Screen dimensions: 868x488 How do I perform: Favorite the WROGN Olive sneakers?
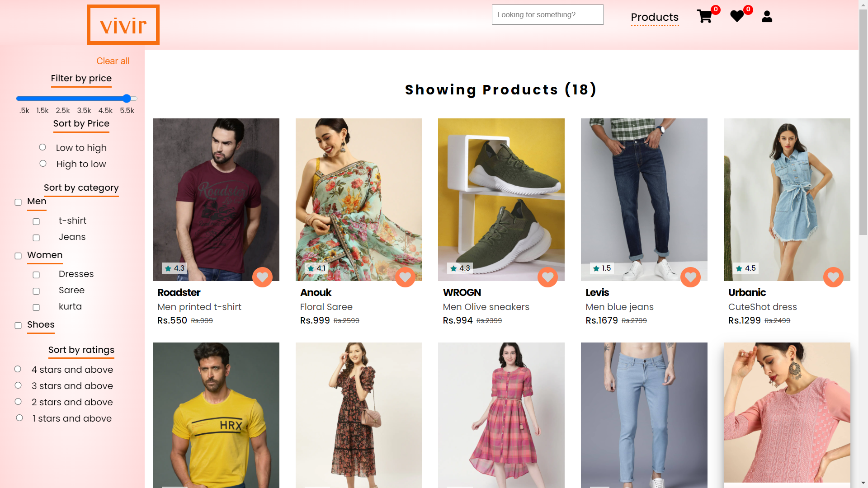[x=547, y=278]
